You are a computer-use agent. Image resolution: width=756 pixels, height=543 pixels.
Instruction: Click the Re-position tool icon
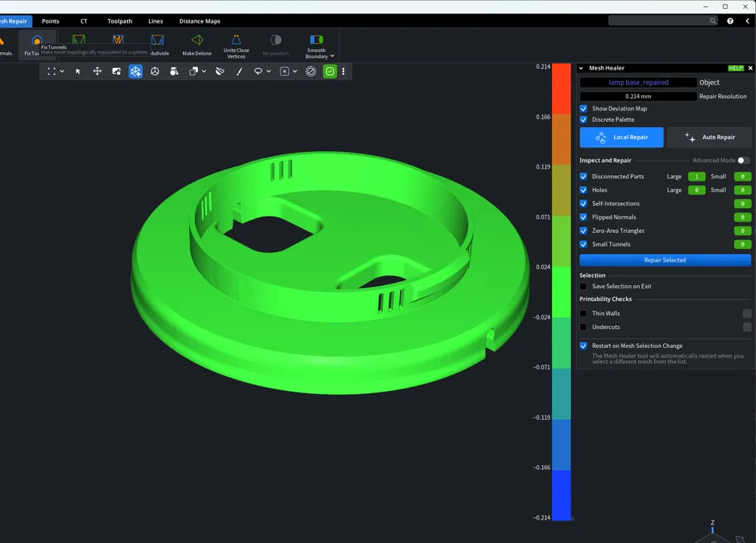pyautogui.click(x=276, y=40)
